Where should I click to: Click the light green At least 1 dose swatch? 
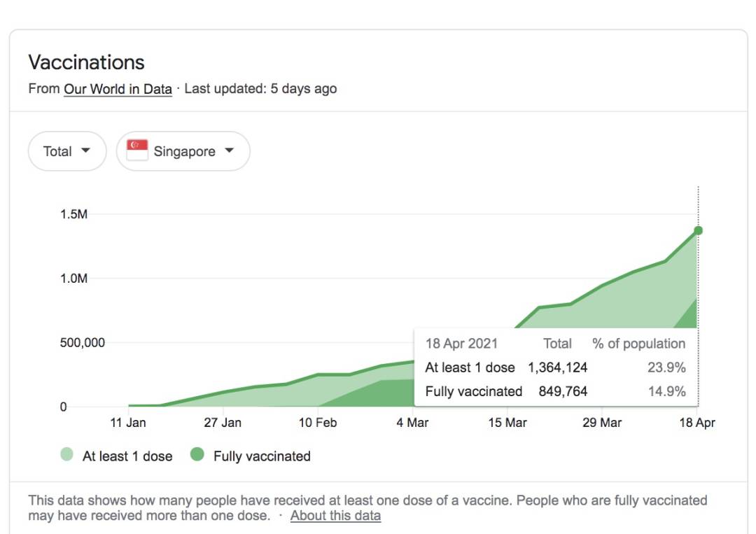[66, 456]
